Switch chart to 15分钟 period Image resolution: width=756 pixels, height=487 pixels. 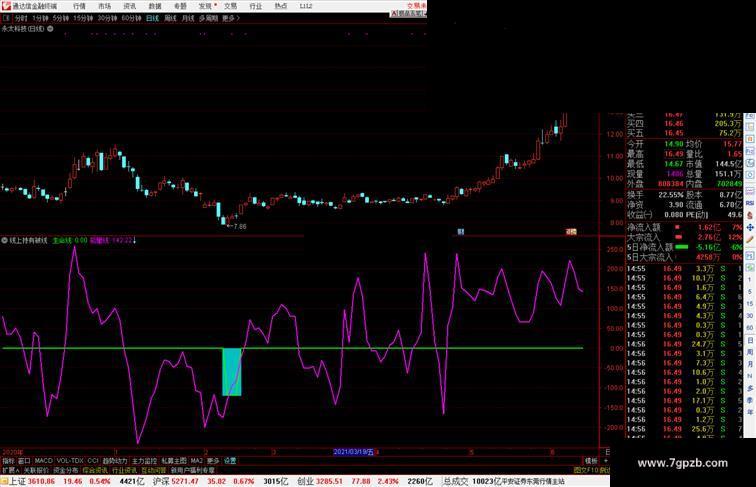(83, 18)
